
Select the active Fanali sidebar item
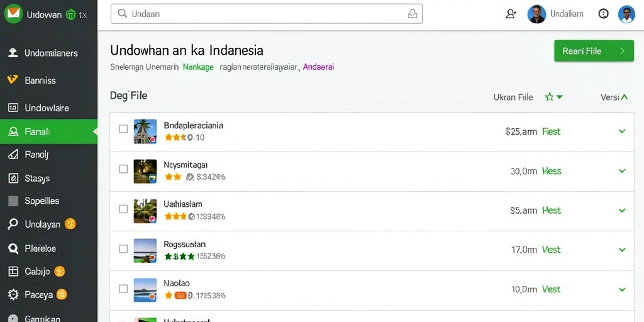48,131
